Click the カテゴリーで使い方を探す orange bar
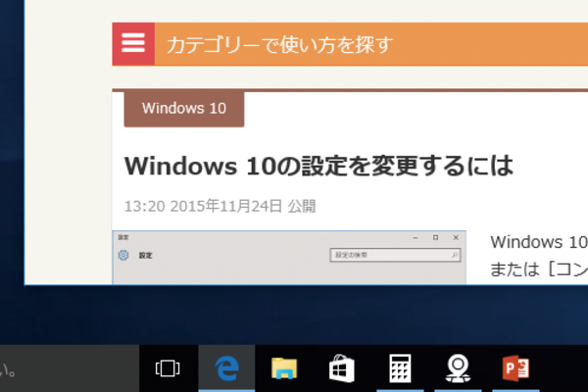The width and height of the screenshot is (588, 392). (x=371, y=44)
